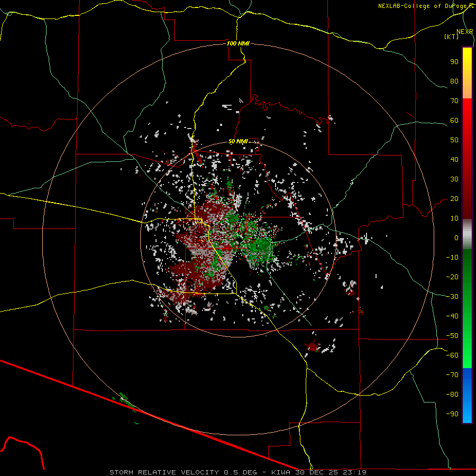Pick the gray zero-velocity color bar segment
The height and width of the screenshot is (476, 476).
(467, 234)
